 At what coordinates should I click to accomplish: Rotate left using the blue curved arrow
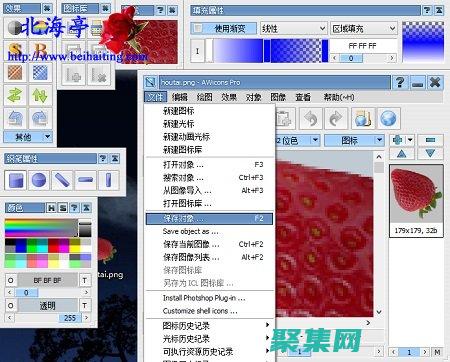click(15, 118)
